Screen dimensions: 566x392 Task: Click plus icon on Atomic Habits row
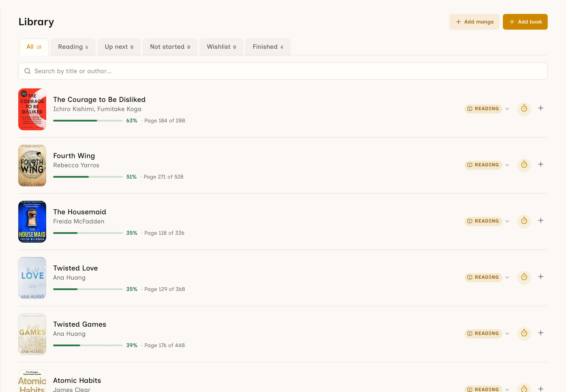541,389
